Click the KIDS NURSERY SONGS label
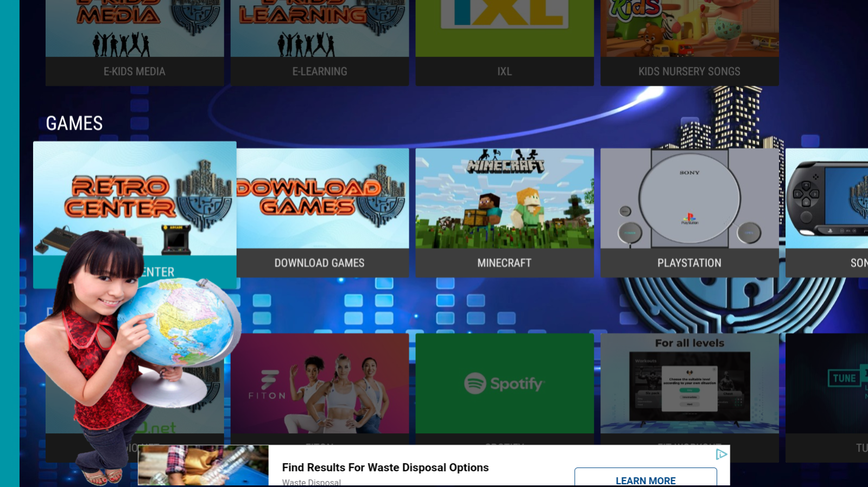This screenshot has width=868, height=487. point(689,72)
